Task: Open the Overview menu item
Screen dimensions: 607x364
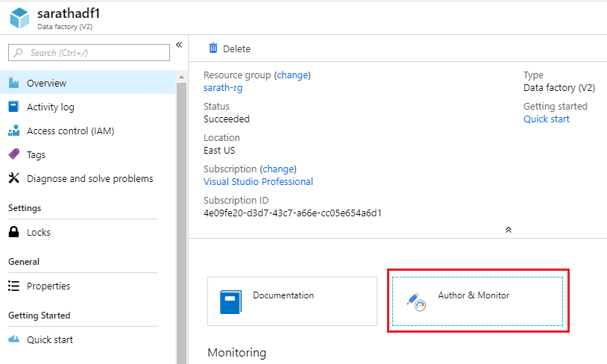Action: pyautogui.click(x=88, y=83)
